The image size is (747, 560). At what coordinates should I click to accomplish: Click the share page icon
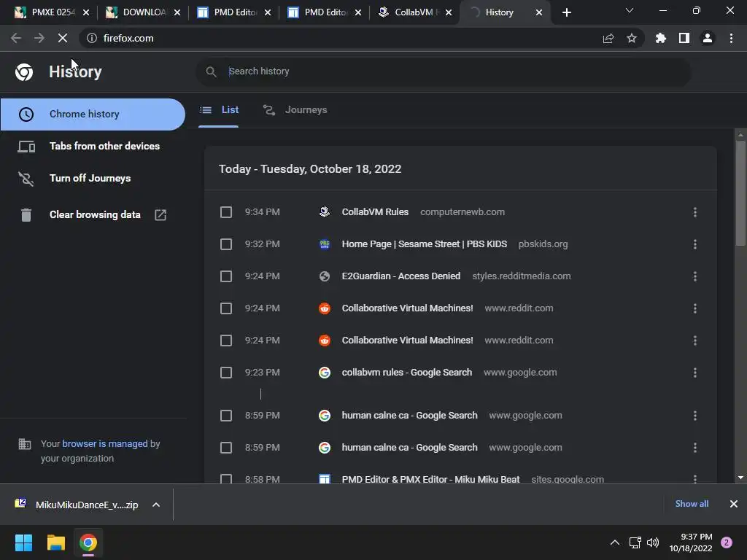point(608,38)
